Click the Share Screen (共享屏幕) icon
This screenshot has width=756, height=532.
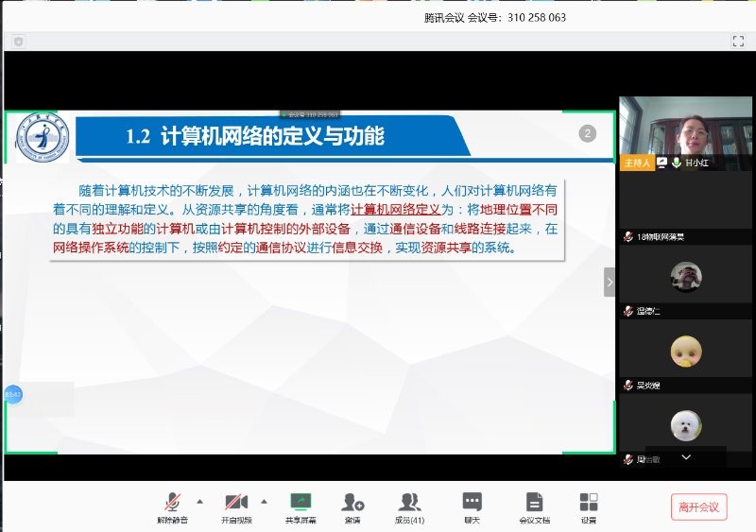(x=301, y=503)
